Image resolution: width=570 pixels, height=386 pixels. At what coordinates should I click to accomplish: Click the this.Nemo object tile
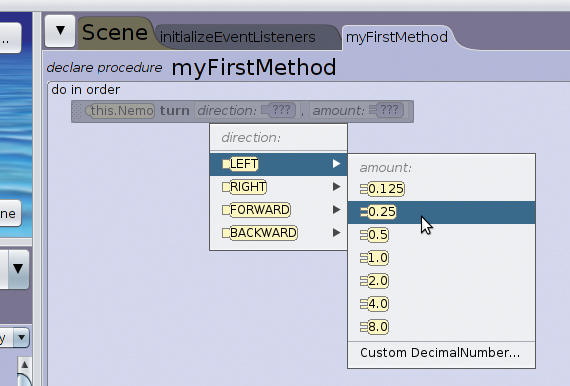(x=120, y=110)
